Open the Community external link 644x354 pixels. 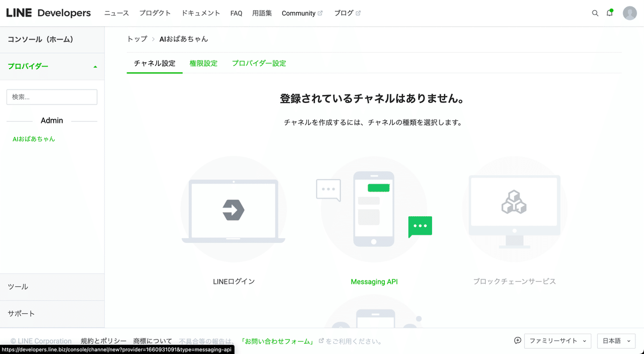click(302, 13)
